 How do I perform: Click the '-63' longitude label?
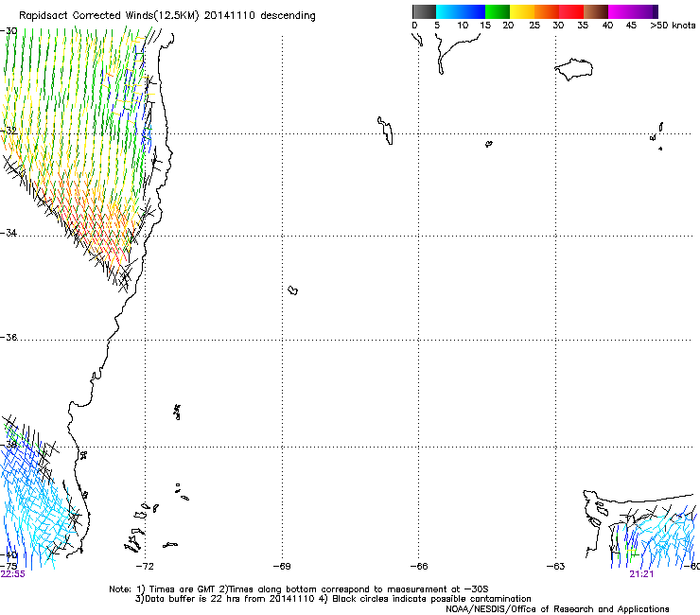coord(555,567)
